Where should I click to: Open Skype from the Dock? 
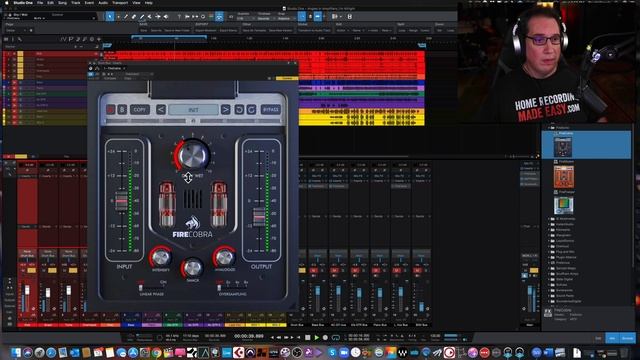[x=332, y=352]
